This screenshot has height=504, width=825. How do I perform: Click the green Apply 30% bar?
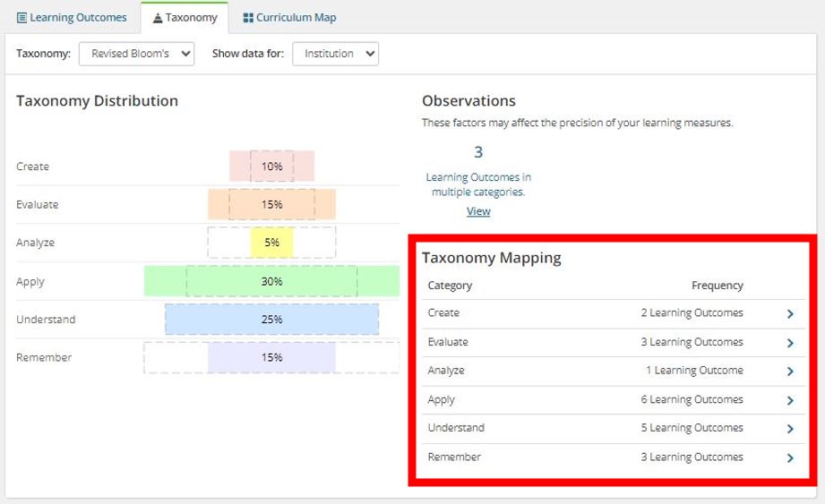pyautogui.click(x=271, y=281)
